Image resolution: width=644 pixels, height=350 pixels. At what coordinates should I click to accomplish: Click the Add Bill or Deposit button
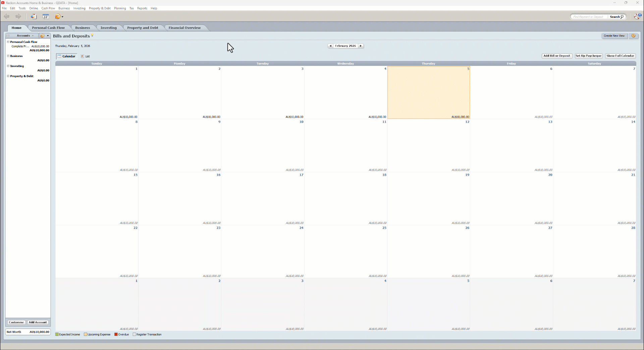556,56
